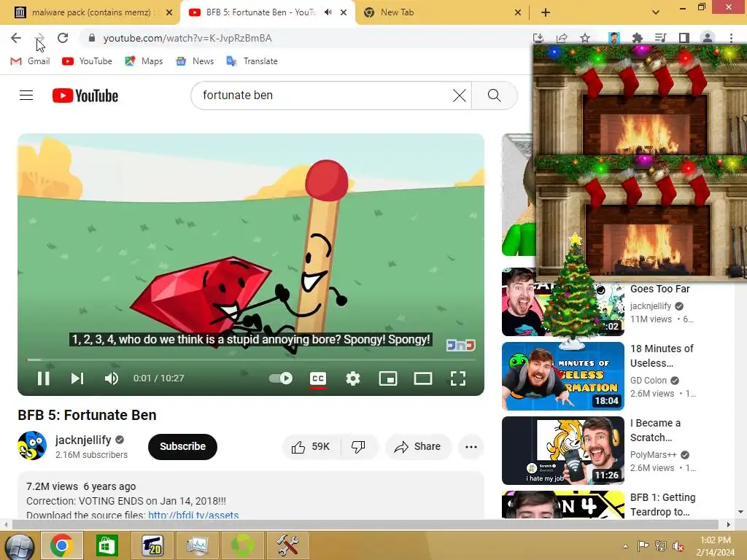Toggle the browser side panel
This screenshot has width=747, height=560.
pos(684,38)
